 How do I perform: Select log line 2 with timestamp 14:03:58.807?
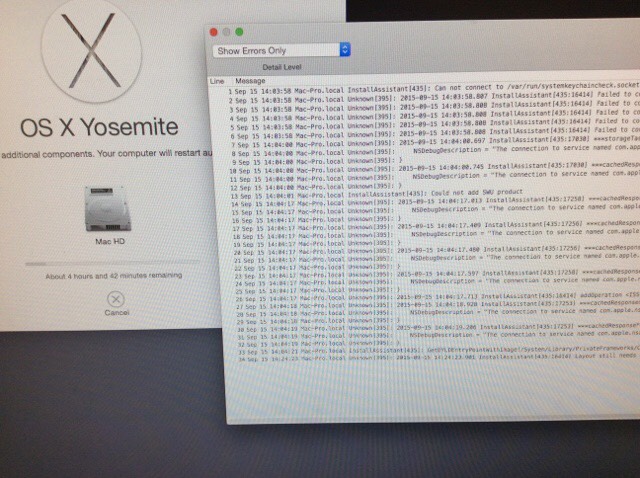(433, 98)
